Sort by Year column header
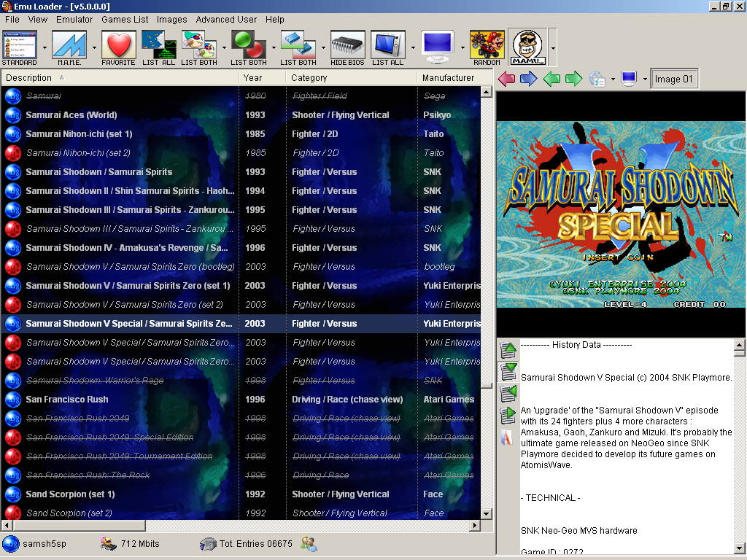747x560 pixels. 262,77
